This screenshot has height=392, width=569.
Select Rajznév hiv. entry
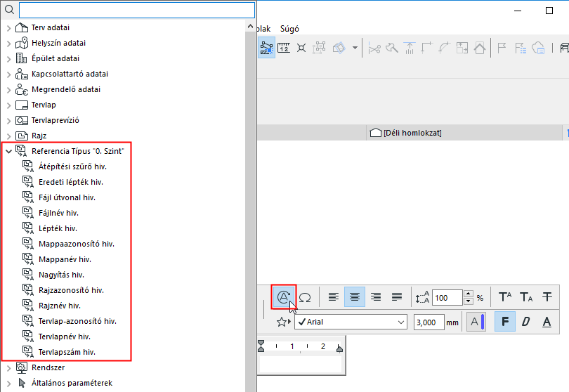point(60,306)
